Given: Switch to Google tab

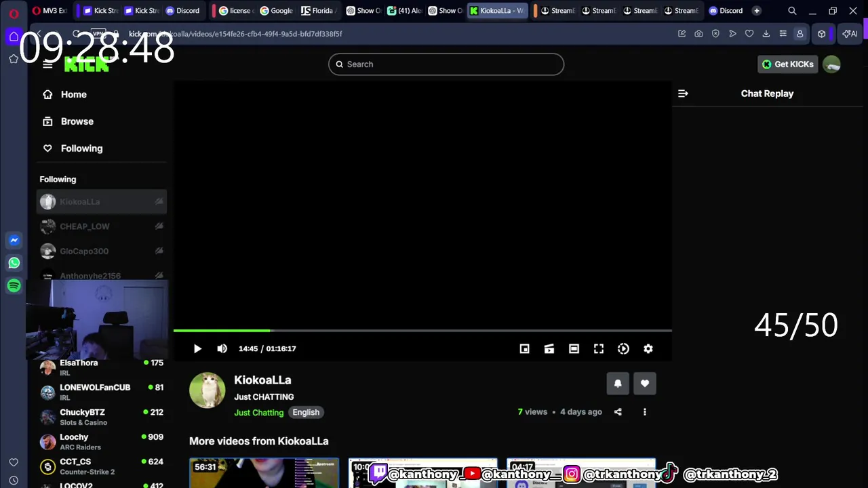Looking at the screenshot, I should [x=277, y=11].
